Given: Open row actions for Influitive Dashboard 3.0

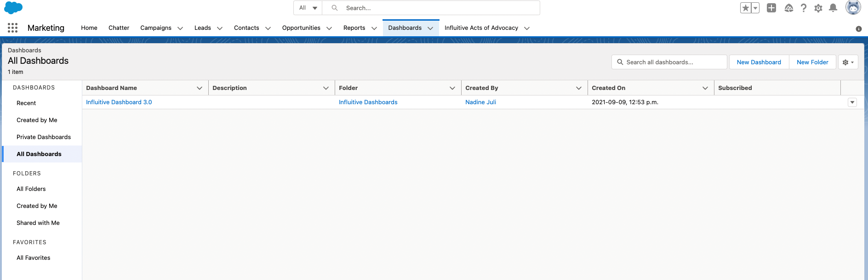Looking at the screenshot, I should click(x=852, y=102).
